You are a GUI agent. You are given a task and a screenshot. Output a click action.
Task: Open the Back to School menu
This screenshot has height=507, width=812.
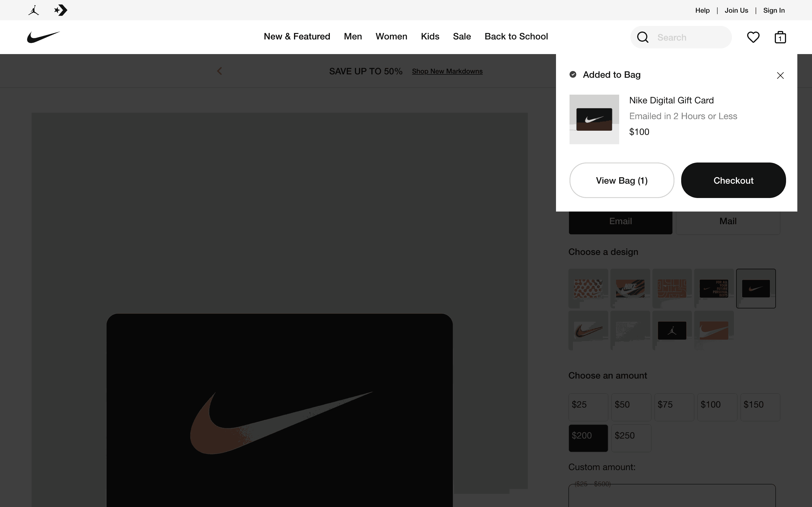tap(516, 36)
